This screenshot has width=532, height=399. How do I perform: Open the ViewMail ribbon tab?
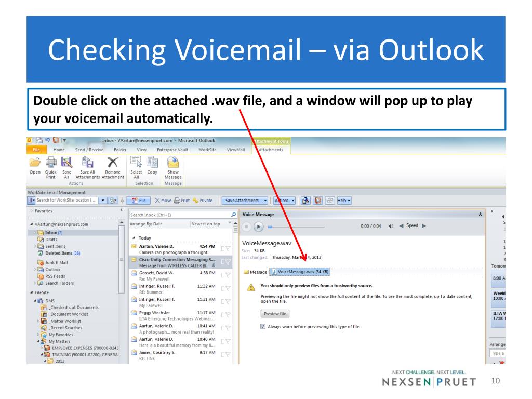point(236,150)
